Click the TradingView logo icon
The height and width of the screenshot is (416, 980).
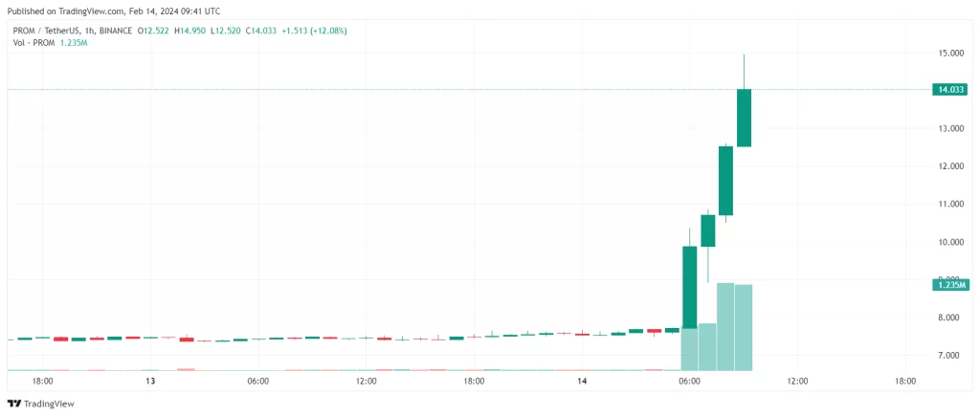point(13,403)
